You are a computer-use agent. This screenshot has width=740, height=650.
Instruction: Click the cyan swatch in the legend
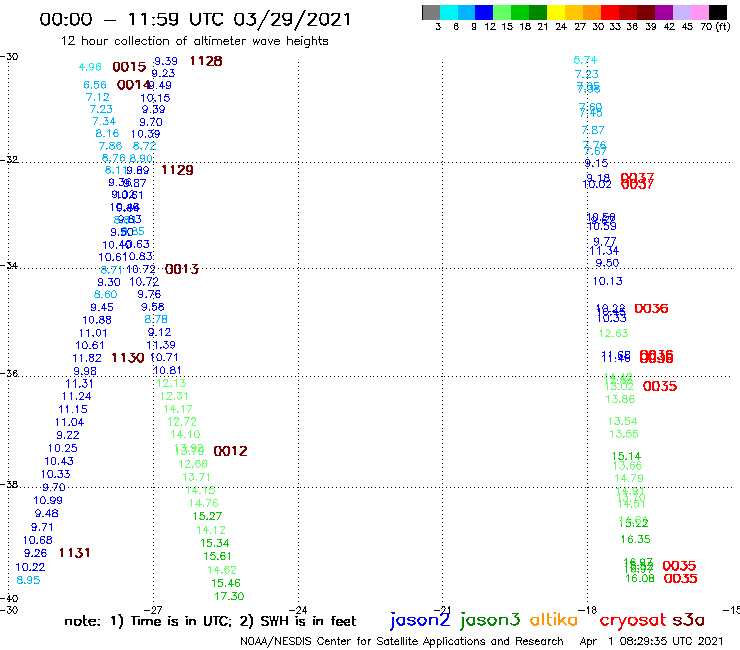[x=449, y=12]
